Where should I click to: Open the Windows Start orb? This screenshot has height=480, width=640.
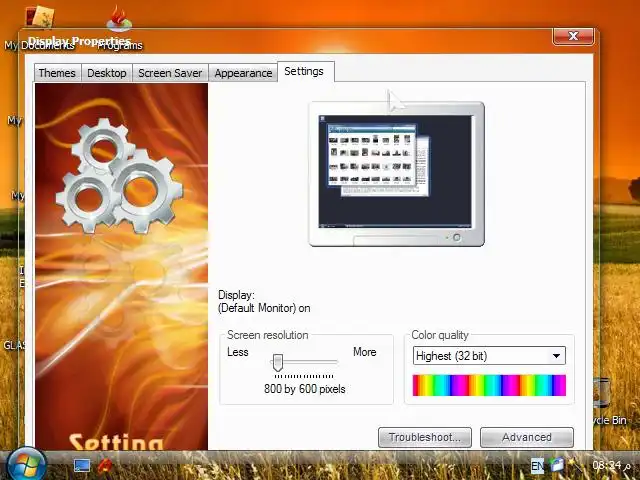[27, 464]
